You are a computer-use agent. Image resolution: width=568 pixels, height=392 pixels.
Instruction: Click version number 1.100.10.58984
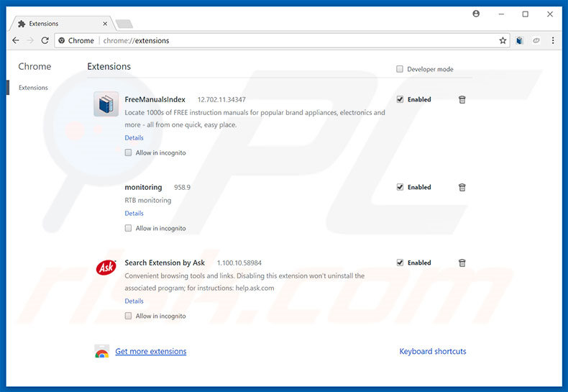(x=239, y=263)
